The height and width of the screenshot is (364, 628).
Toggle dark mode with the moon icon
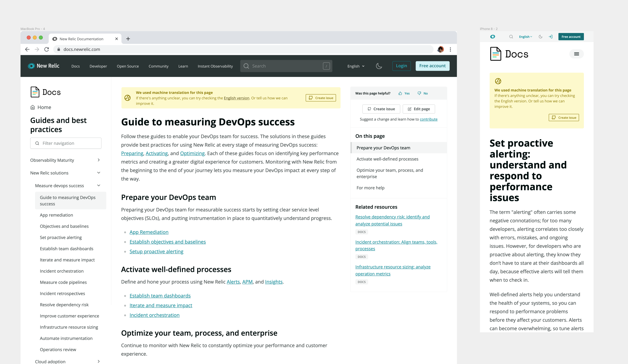tap(379, 66)
